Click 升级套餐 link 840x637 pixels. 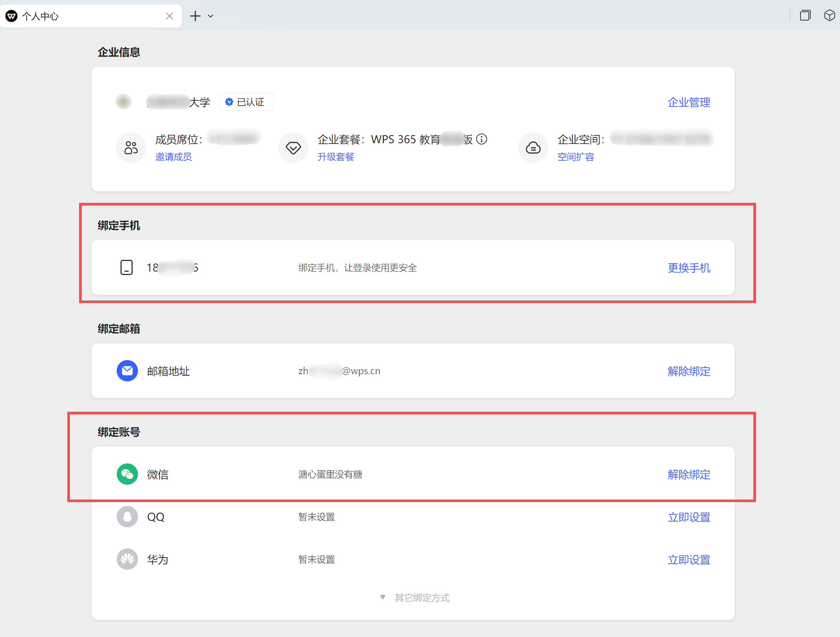[x=336, y=157]
